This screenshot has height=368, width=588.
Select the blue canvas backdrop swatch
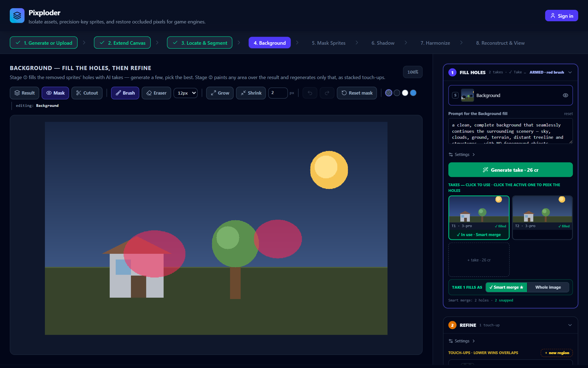coord(413,93)
